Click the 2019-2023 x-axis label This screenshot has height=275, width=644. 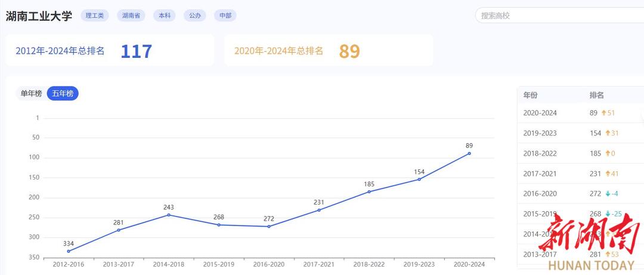[419, 264]
